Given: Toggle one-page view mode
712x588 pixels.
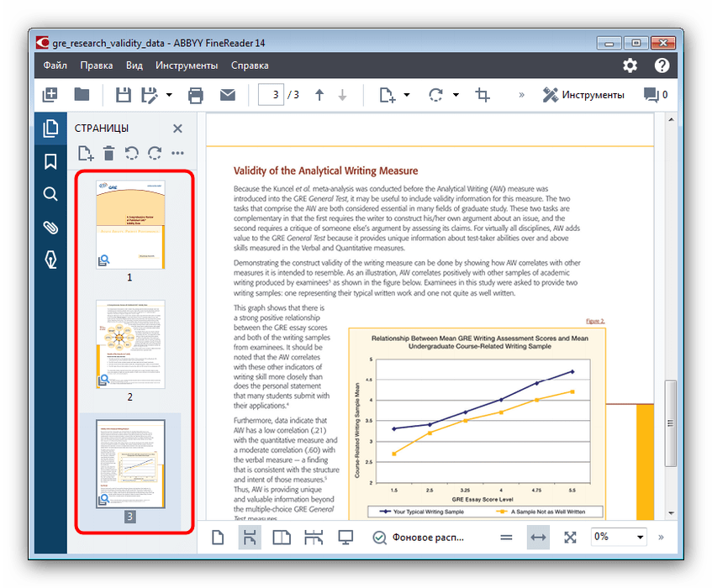Looking at the screenshot, I should (x=218, y=538).
